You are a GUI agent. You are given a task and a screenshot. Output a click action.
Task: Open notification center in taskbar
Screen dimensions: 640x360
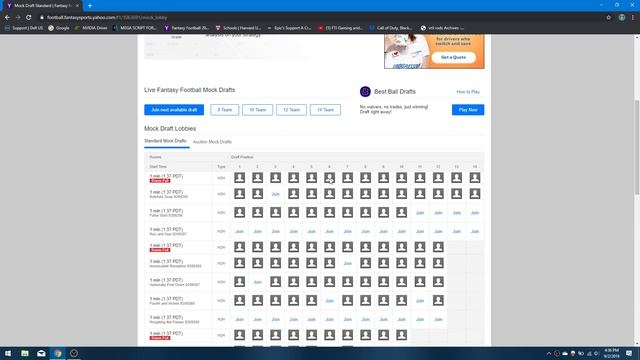(x=629, y=353)
